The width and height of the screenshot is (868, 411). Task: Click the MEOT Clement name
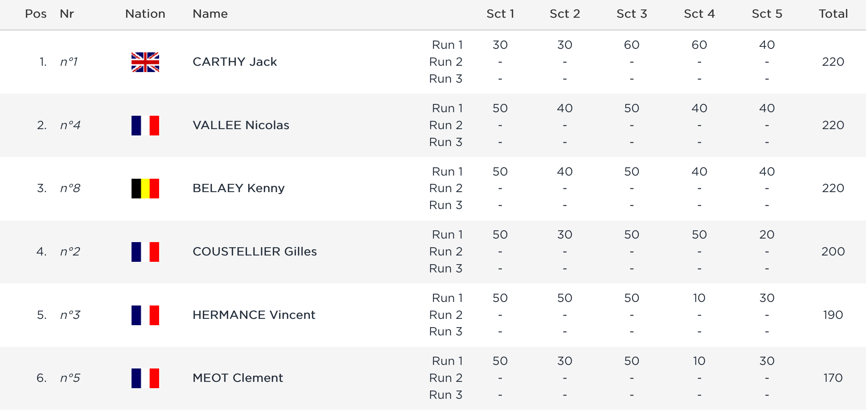[237, 378]
